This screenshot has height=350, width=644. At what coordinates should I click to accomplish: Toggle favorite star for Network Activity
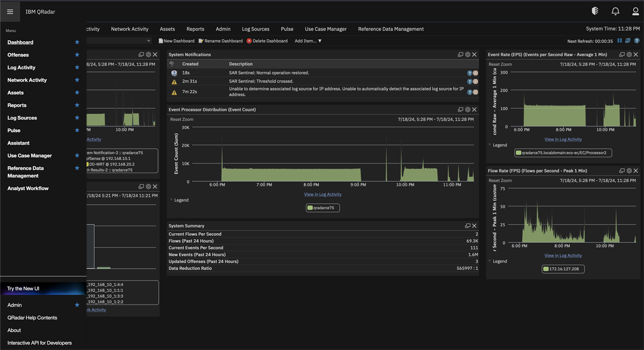coord(77,80)
